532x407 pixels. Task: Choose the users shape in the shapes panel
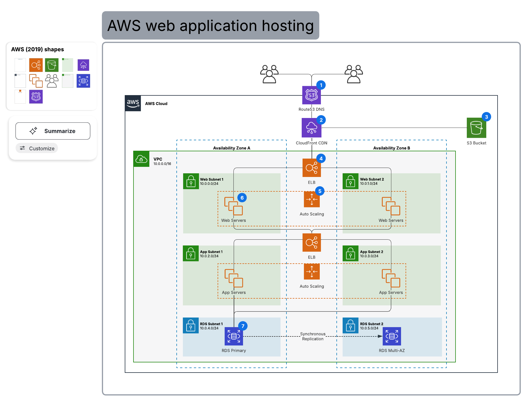[x=52, y=81]
